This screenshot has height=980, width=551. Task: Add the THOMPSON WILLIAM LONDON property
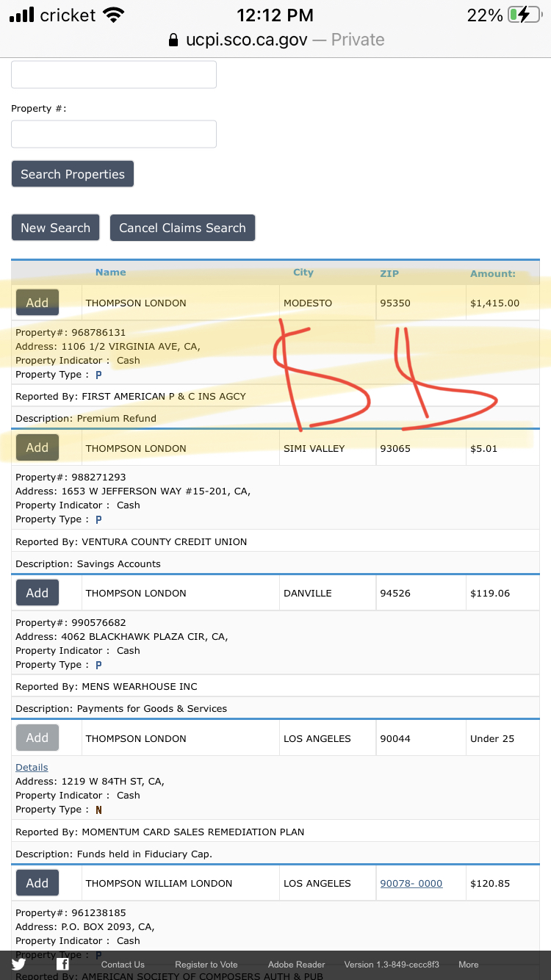[x=37, y=883]
